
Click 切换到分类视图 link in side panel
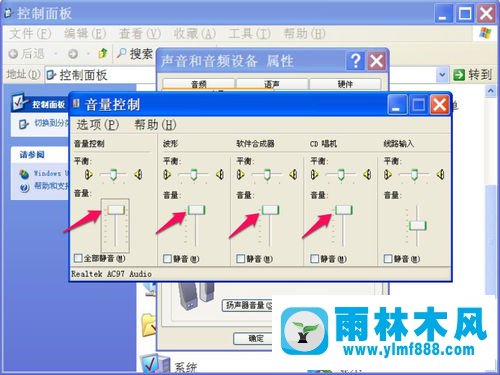click(51, 124)
